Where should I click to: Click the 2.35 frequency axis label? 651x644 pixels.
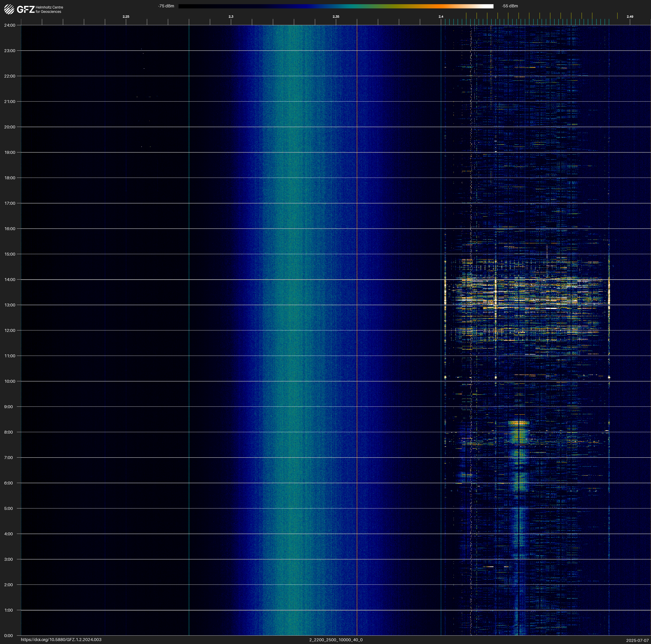click(x=336, y=17)
